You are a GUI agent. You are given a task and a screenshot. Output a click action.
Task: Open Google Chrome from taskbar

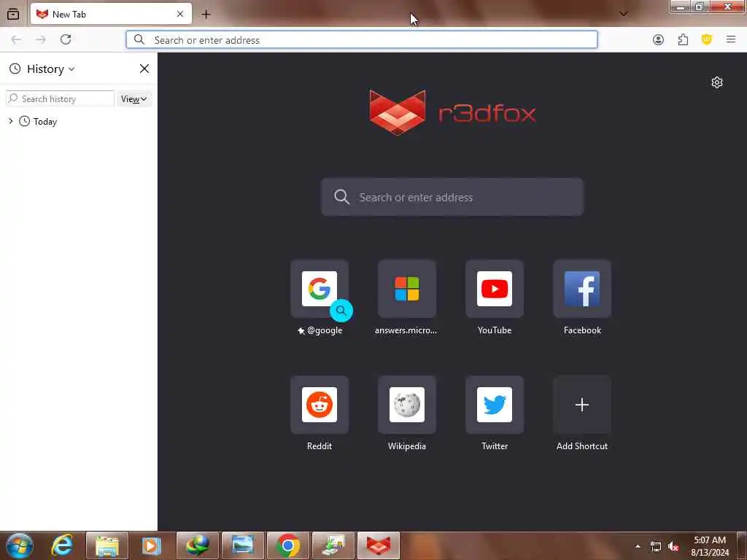coord(287,545)
